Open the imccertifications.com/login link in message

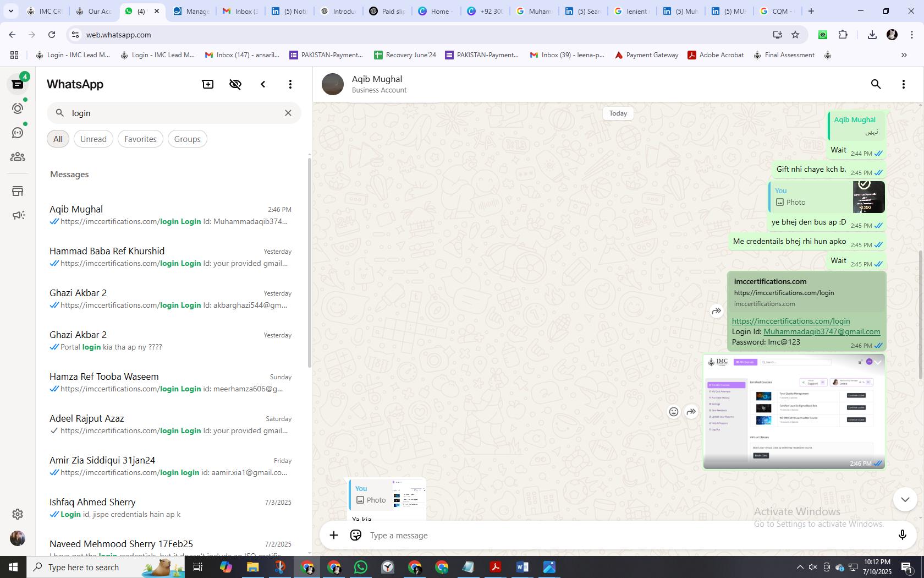(791, 321)
